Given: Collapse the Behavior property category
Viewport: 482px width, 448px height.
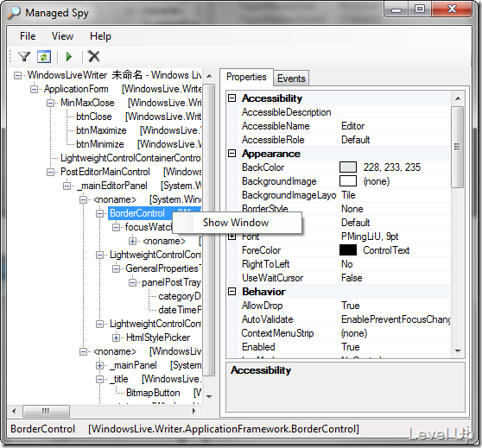Looking at the screenshot, I should click(232, 292).
